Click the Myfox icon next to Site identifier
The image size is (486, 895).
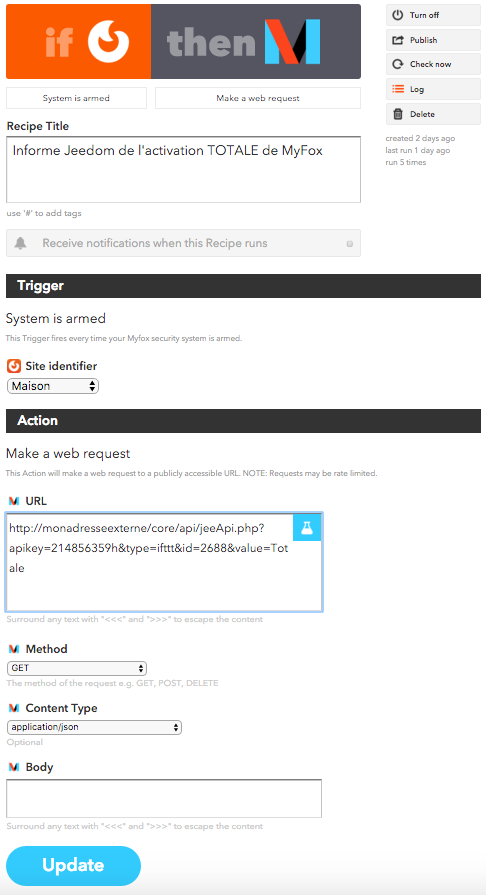click(x=14, y=366)
